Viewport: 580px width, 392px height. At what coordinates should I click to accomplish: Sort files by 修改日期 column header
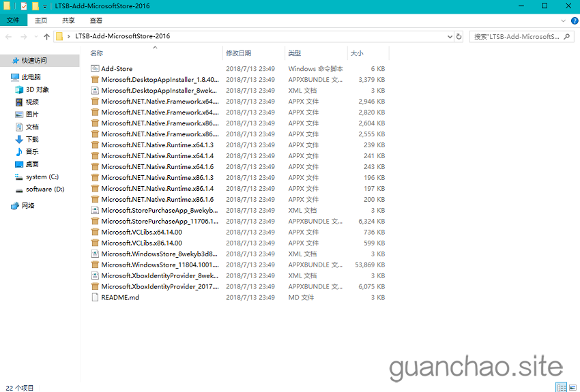point(238,53)
